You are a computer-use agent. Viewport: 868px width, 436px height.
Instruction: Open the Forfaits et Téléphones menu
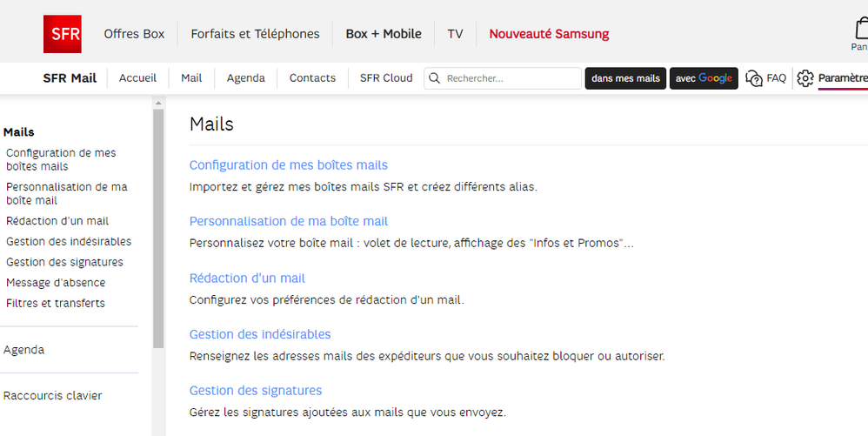pos(255,34)
